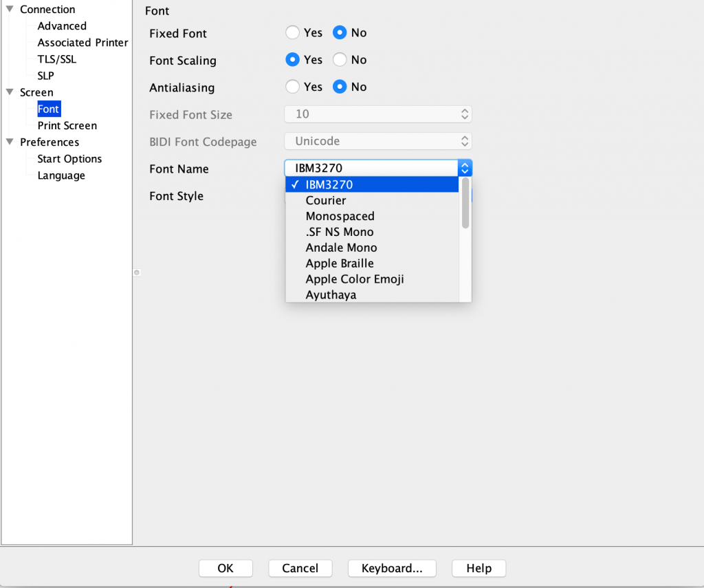Select No for Font Scaling
Image resolution: width=704 pixels, height=588 pixels.
340,61
